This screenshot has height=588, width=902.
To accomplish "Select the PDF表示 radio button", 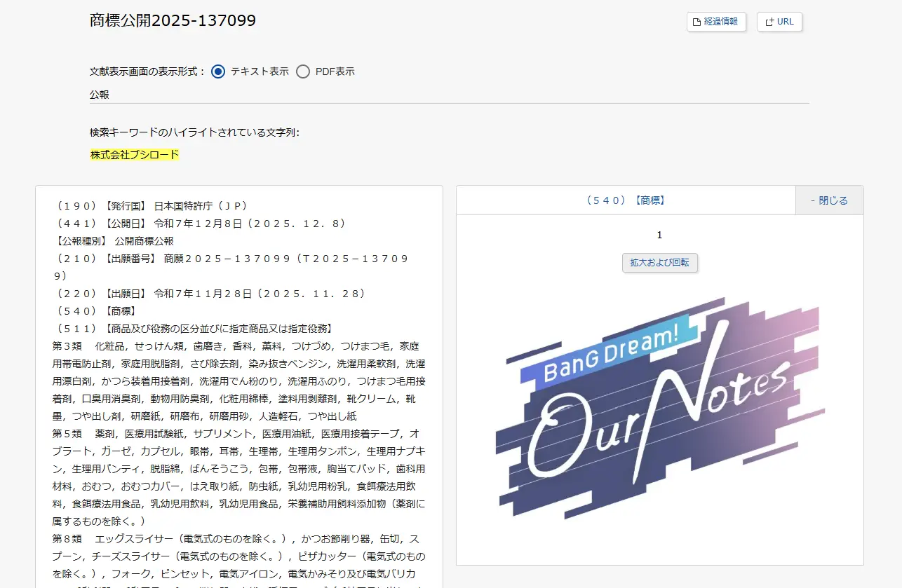I will point(303,71).
